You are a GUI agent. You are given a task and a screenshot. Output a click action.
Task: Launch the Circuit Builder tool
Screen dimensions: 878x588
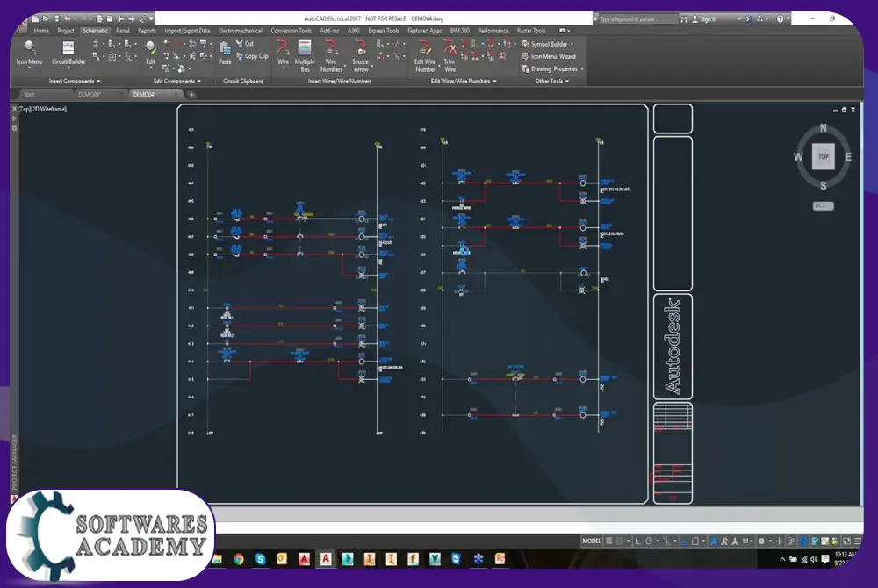(68, 53)
